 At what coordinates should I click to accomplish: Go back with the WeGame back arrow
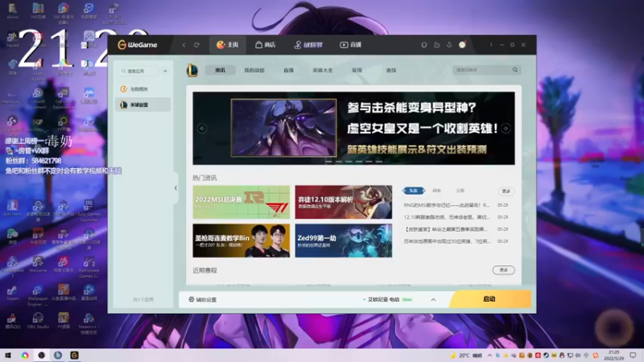[x=184, y=45]
